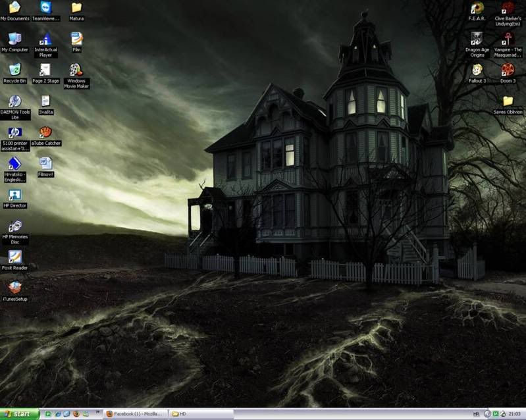Switch to the Facebook Mozilla taskbar window
This screenshot has width=526, height=420.
coord(134,414)
